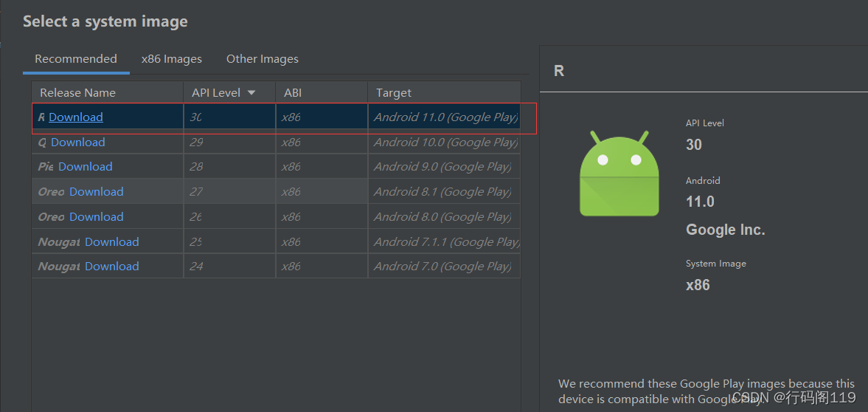Download the R system image
The width and height of the screenshot is (868, 412).
click(76, 117)
